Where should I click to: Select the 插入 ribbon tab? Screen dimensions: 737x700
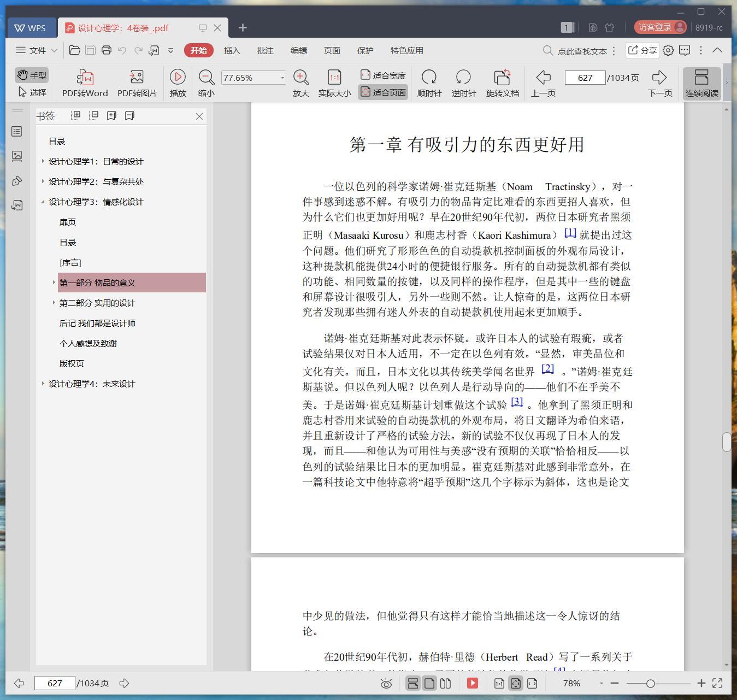coord(232,50)
